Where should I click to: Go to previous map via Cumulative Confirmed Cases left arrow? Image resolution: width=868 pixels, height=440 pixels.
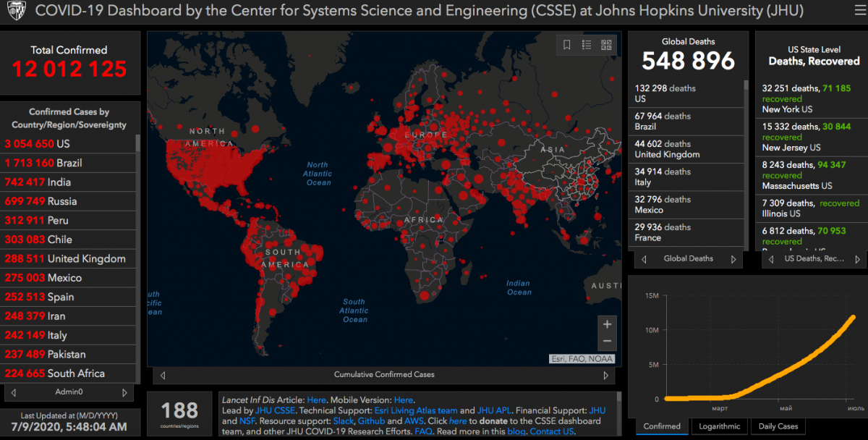[163, 375]
